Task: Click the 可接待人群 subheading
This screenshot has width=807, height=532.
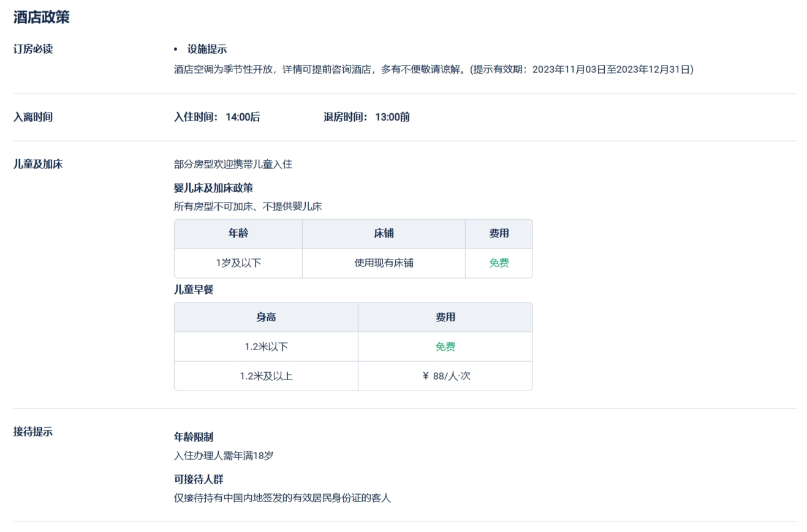Action: point(199,479)
